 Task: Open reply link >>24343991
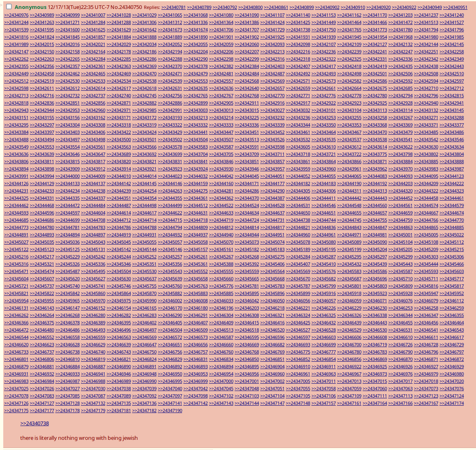[x=16, y=176]
